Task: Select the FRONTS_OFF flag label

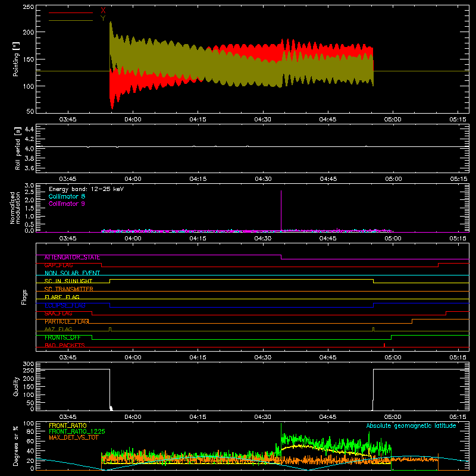Action: (62, 337)
